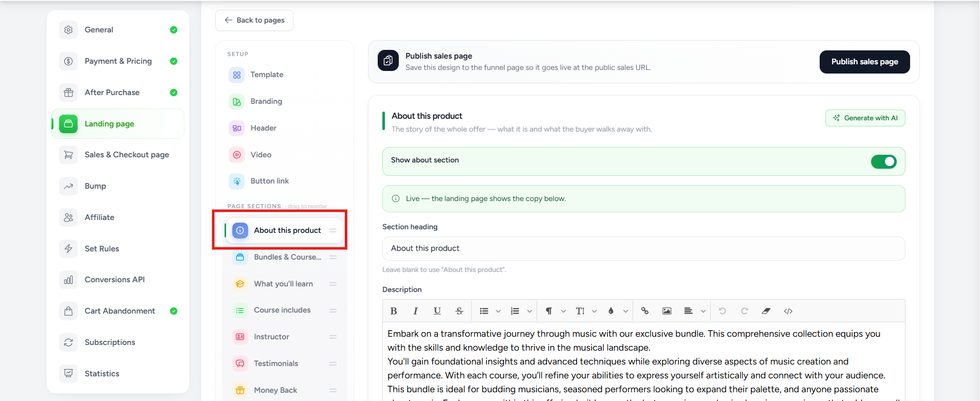Click the Publish sales page button
Screen dimensions: 980x401
pos(864,62)
